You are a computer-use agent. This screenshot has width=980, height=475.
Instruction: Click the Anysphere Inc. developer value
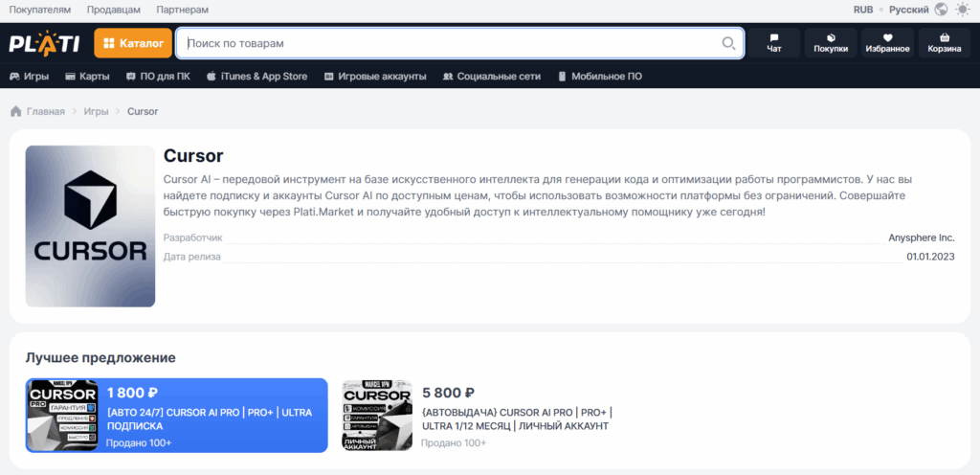(x=922, y=237)
